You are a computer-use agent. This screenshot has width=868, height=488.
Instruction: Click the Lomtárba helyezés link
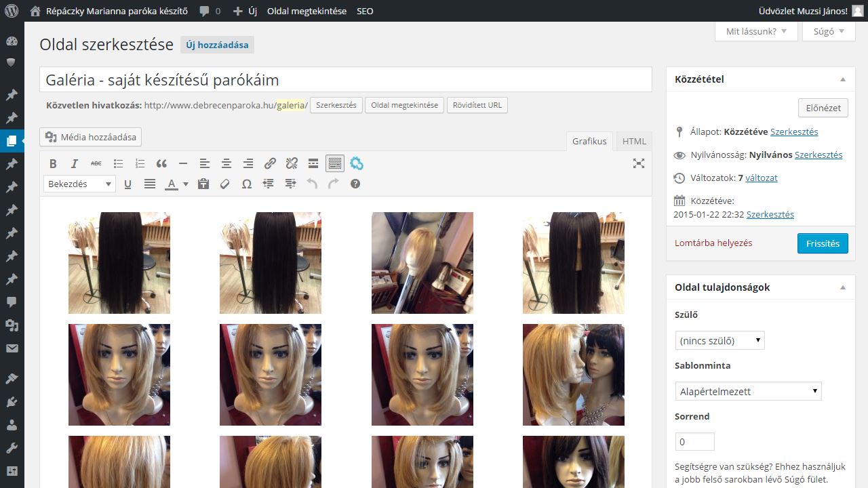[713, 243]
